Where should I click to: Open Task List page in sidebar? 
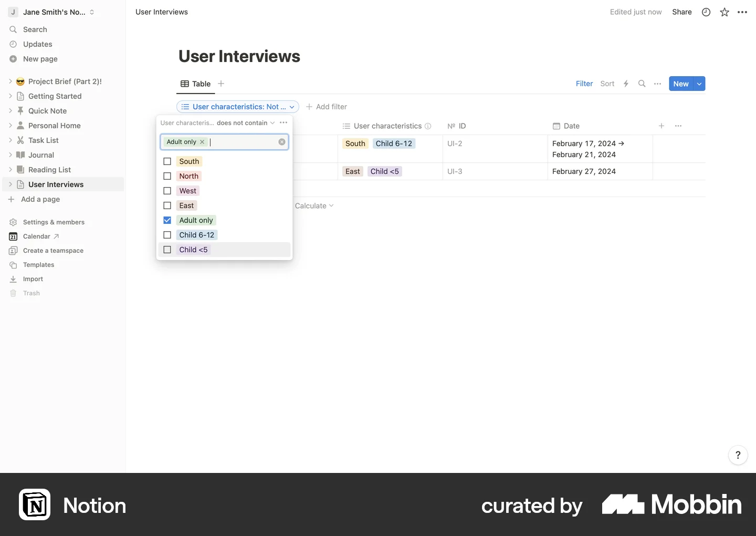coord(44,140)
